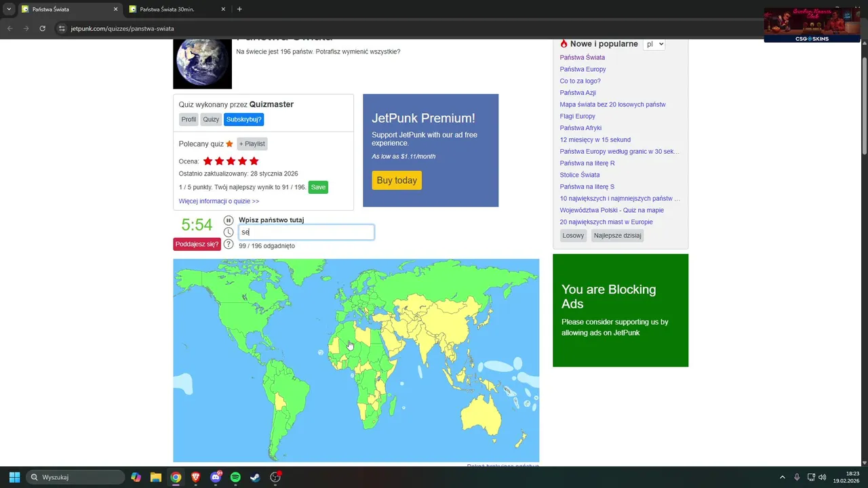Add quiz via the + Playlist button
Screen dimensions: 868x488
[252, 144]
